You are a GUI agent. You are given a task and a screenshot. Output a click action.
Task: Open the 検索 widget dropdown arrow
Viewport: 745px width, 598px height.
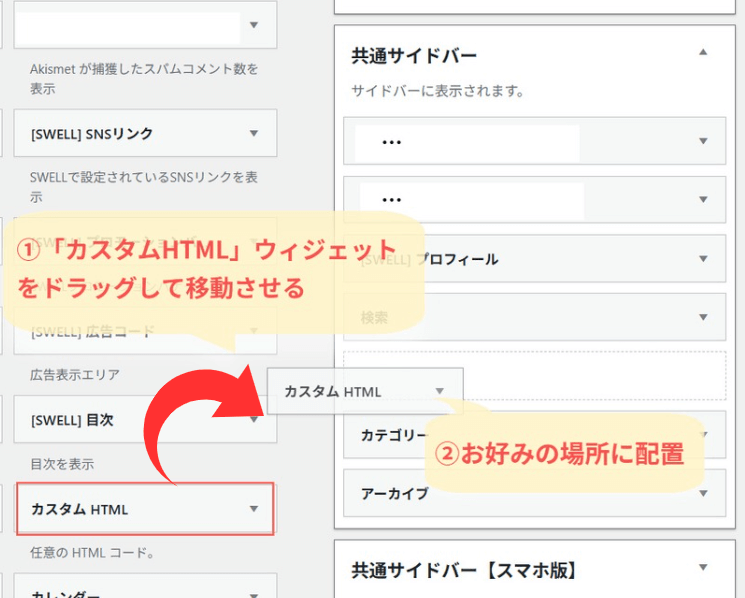703,317
